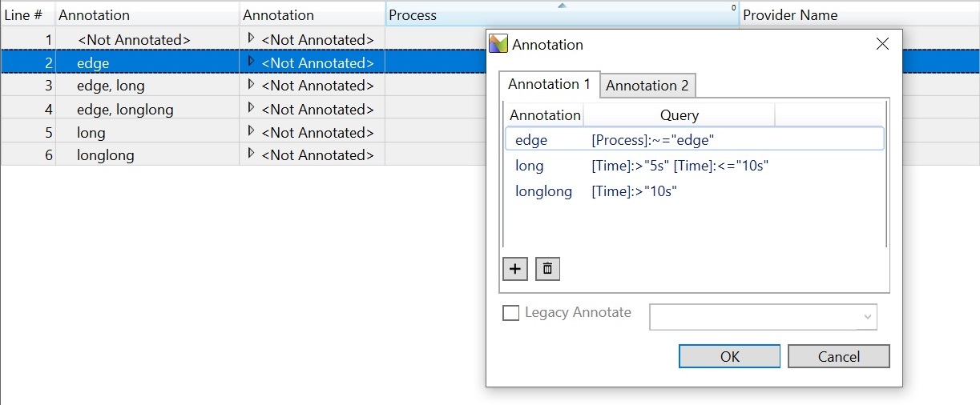The height and width of the screenshot is (405, 980).
Task: Expand the annotation triangle in line 3
Action: 251,85
